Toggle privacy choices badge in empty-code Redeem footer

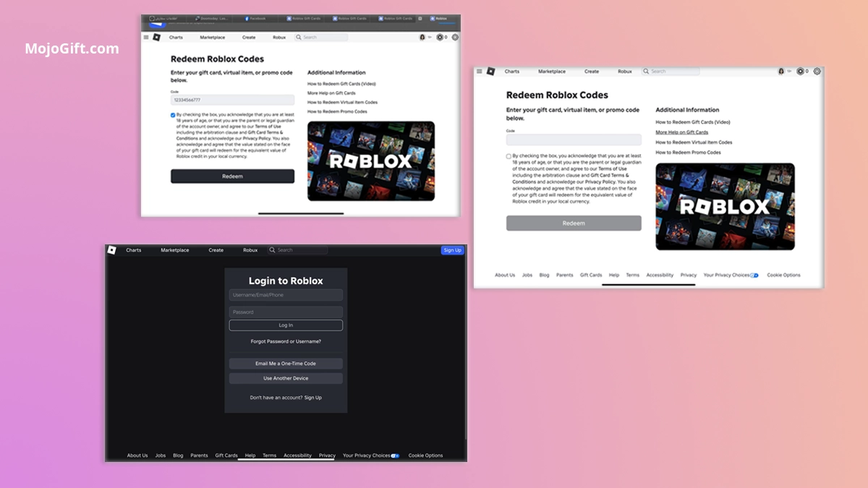coord(754,275)
